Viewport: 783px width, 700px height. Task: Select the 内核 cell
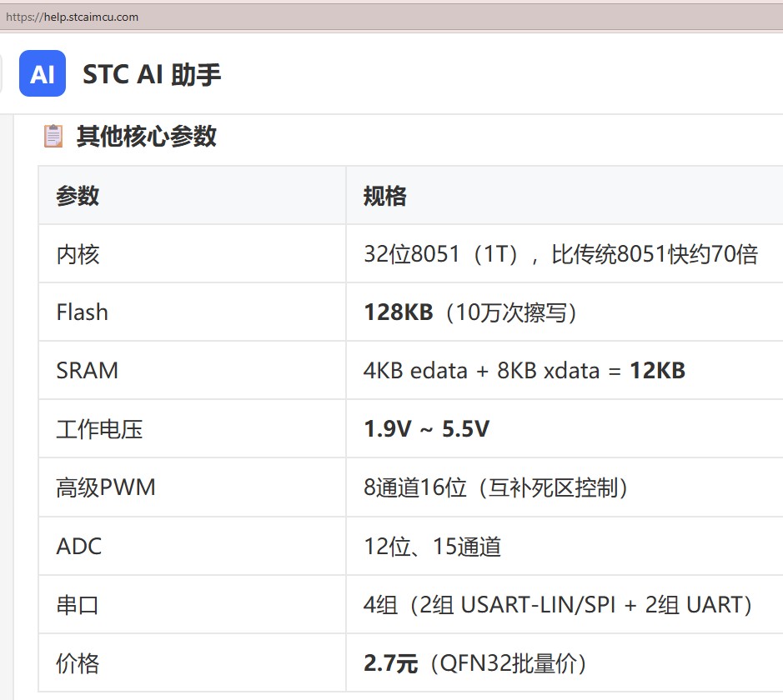193,253
